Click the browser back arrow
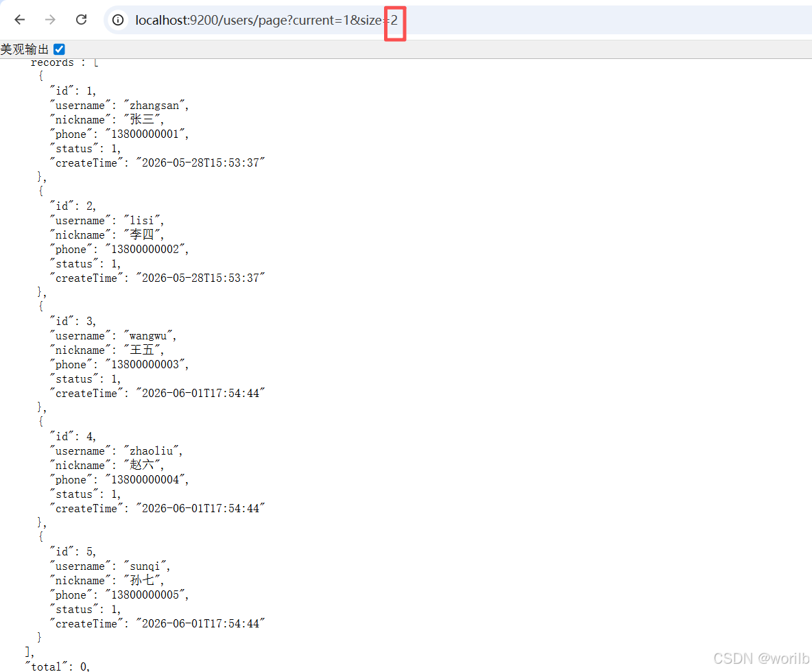This screenshot has width=812, height=672. 20,20
